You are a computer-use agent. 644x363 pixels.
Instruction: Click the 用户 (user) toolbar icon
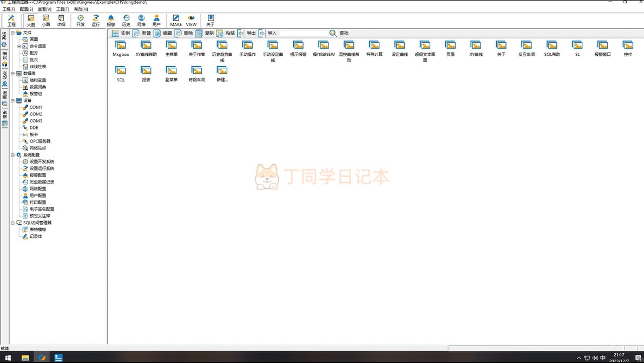156,21
